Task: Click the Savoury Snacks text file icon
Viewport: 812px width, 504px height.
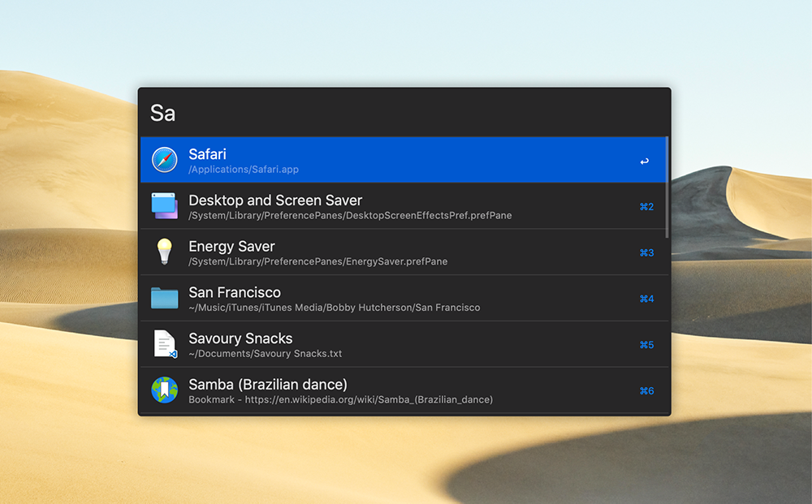Action: pos(165,344)
